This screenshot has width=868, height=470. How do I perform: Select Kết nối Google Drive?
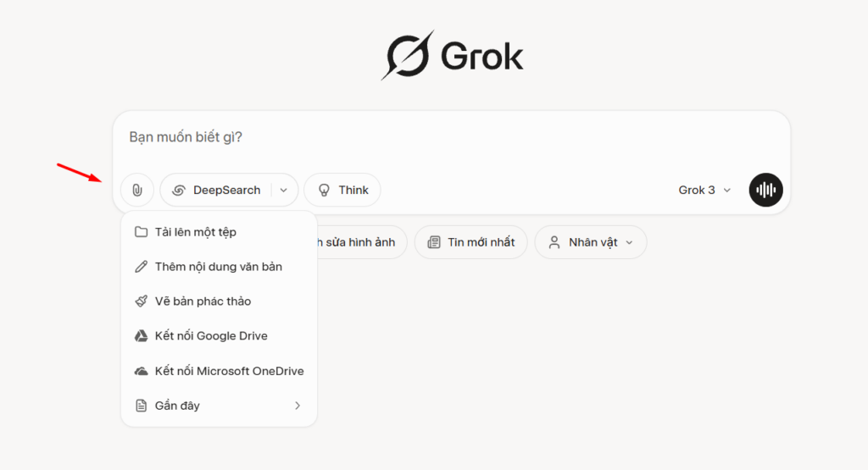coord(219,336)
